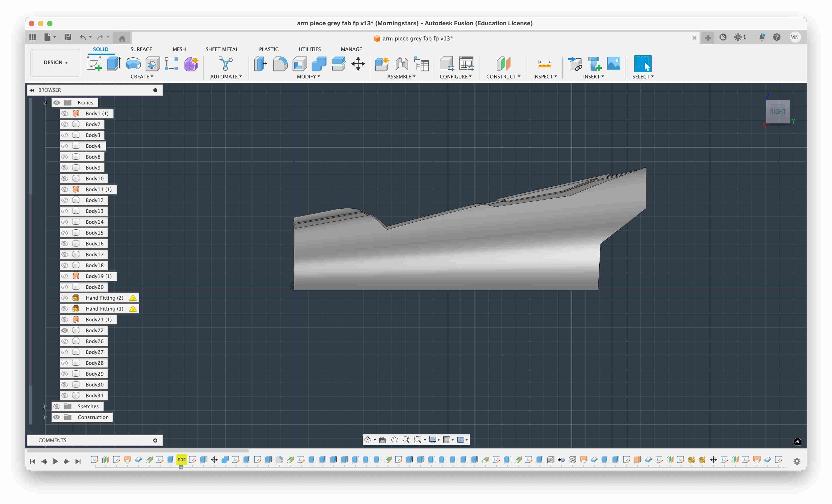The image size is (832, 504).
Task: Select the Extrude tool
Action: click(114, 64)
